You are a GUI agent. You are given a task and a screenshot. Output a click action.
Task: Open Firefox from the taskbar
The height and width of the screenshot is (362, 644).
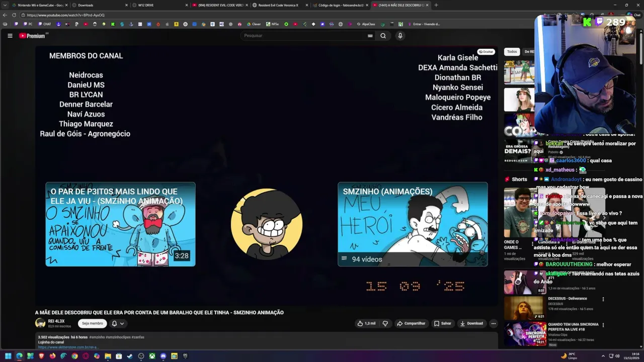point(52,356)
